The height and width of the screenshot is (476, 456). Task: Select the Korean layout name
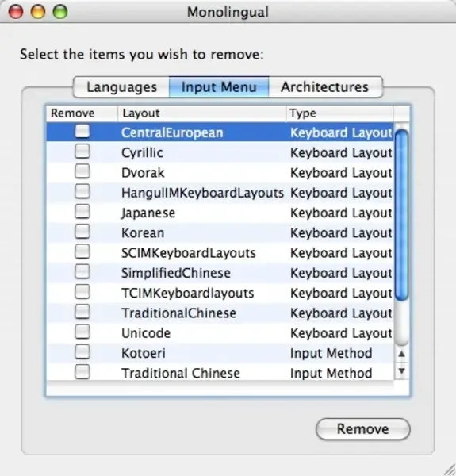(143, 232)
